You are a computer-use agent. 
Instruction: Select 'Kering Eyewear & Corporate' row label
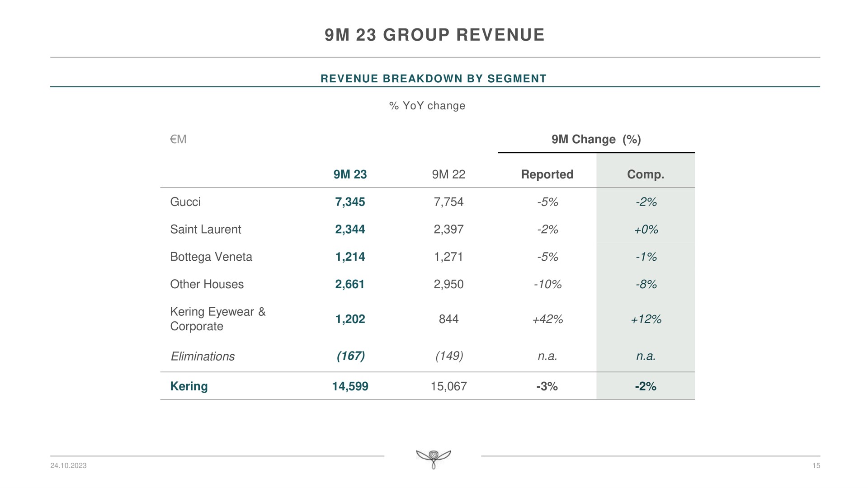pos(218,319)
